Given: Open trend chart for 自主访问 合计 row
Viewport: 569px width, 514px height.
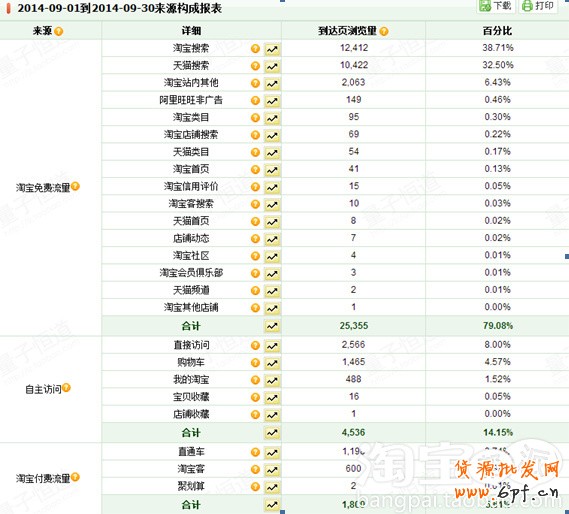Looking at the screenshot, I should [272, 433].
